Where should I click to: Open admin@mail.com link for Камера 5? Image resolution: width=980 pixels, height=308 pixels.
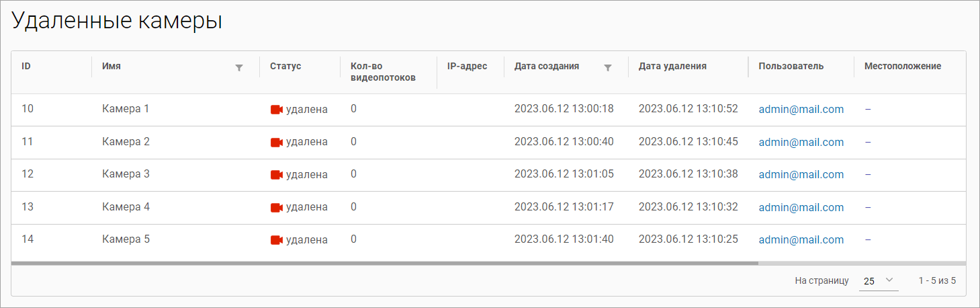[x=801, y=240]
